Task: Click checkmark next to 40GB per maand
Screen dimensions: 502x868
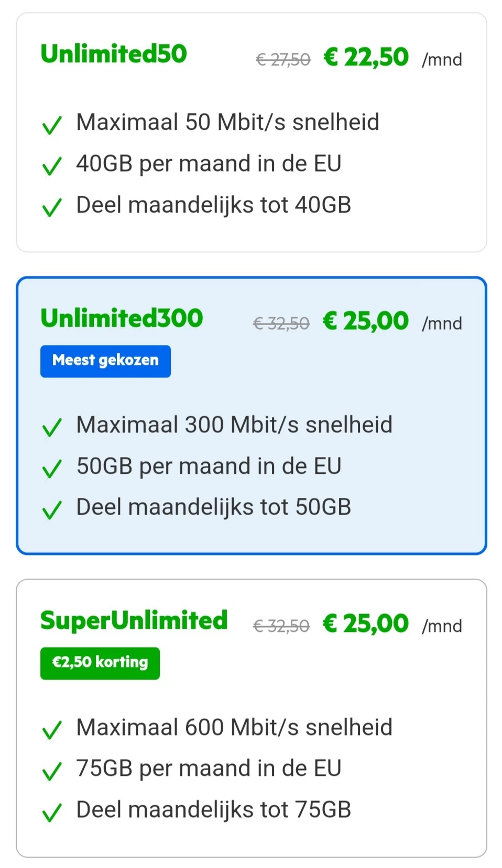Action: pyautogui.click(x=52, y=166)
